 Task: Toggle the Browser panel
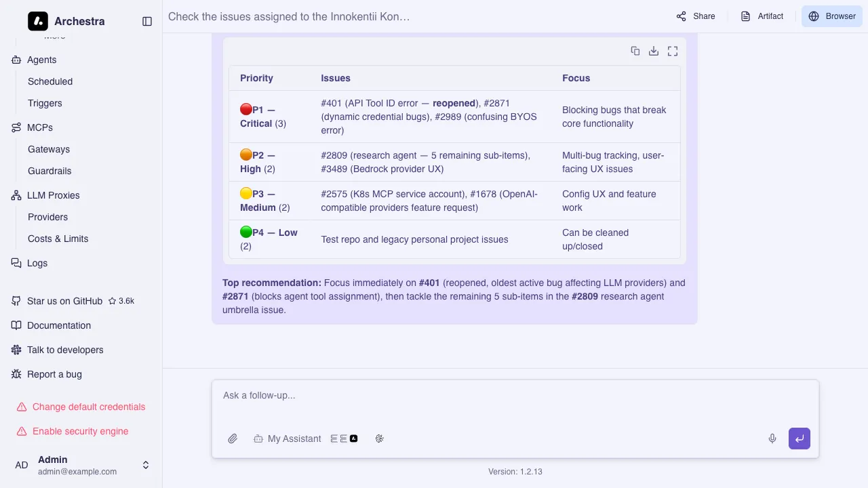(x=832, y=16)
